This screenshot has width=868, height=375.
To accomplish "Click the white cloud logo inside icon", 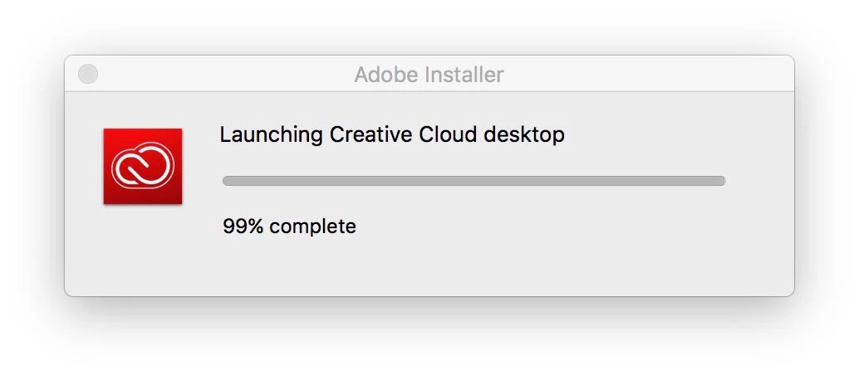I will coord(142,164).
